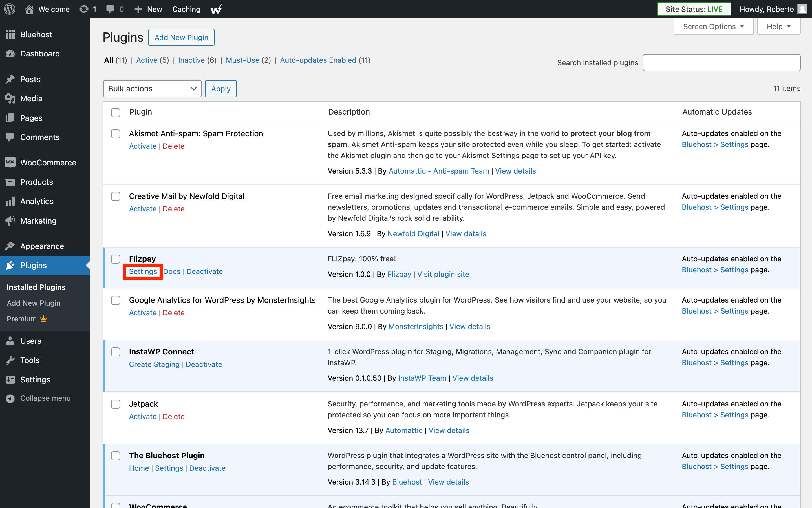Click the Collapse menu arrow icon
Screen dimensions: 812x508
coord(10,398)
